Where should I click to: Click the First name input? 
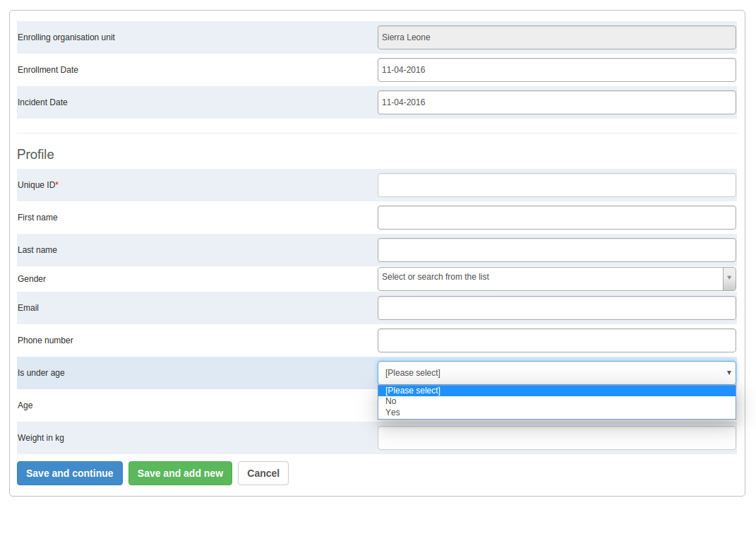[556, 218]
